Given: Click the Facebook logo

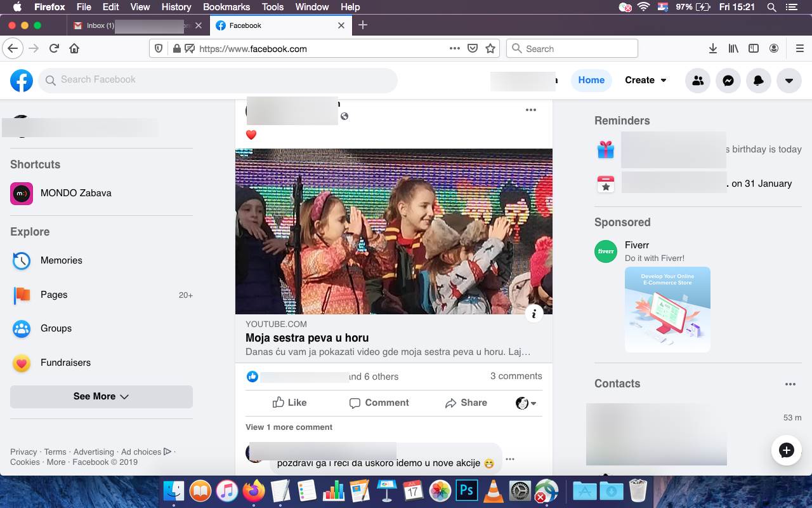Looking at the screenshot, I should 21,80.
